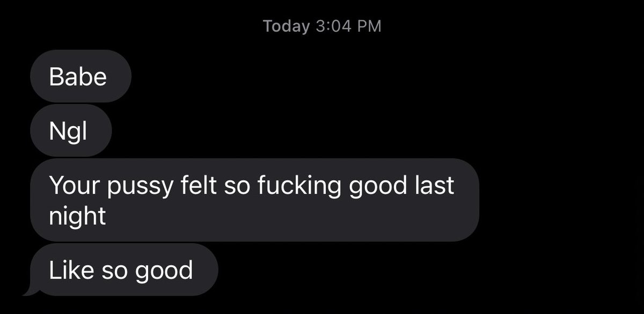Image resolution: width=644 pixels, height=314 pixels.
Task: Click the '3:04 PM' time text
Action: pyautogui.click(x=349, y=26)
